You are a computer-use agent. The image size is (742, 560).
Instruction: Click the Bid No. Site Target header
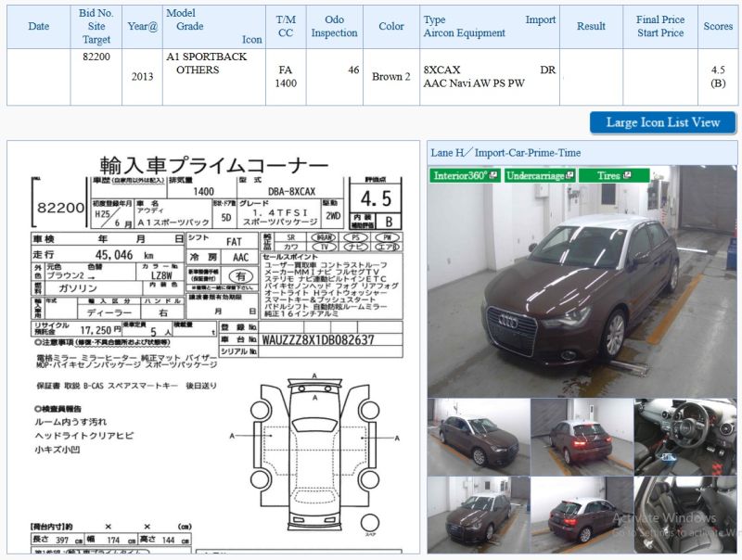[x=96, y=27]
